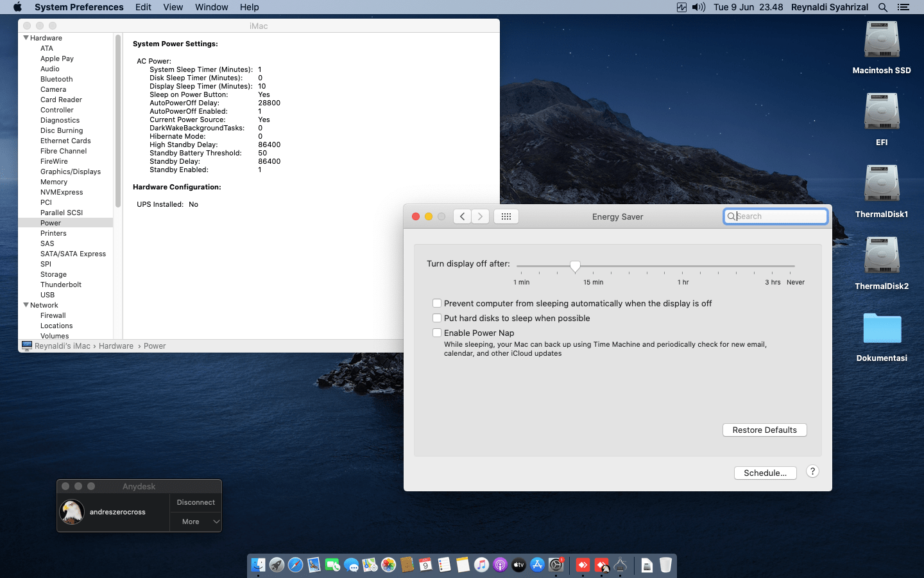
Task: Go back using the left chevron button
Action: (x=462, y=216)
